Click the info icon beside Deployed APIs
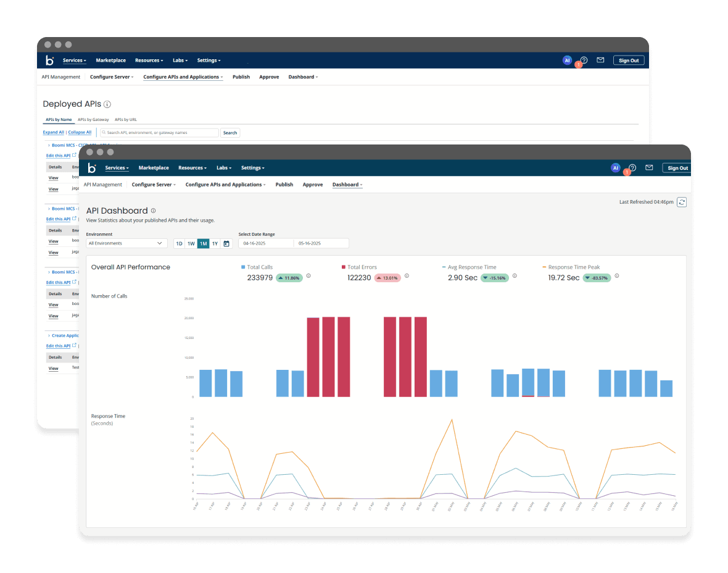This screenshot has width=728, height=573. pos(107,104)
